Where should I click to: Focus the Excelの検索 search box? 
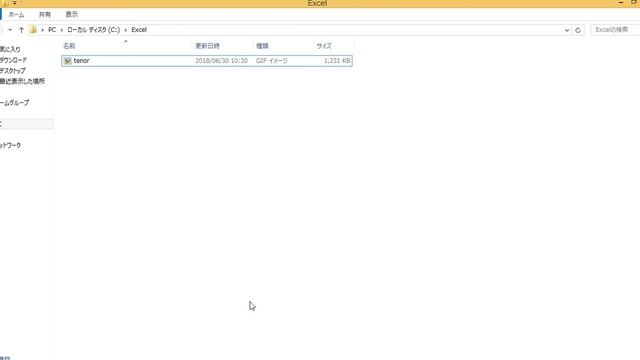(615, 30)
